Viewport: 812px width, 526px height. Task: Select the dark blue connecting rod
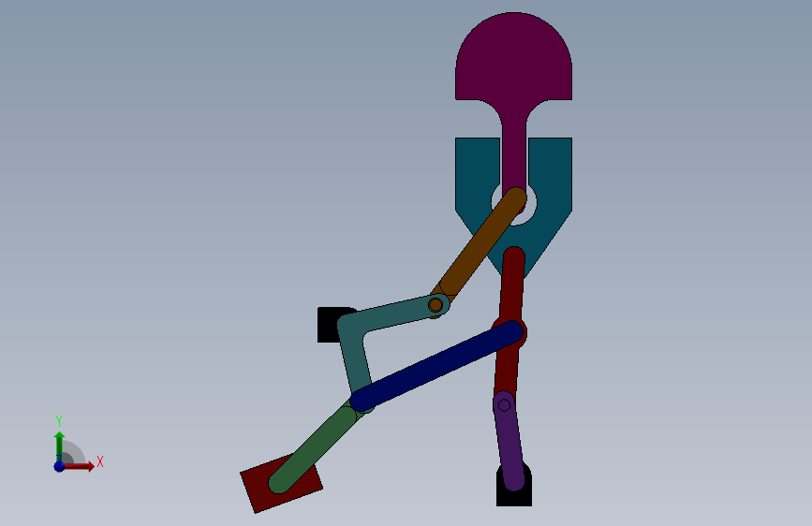[437, 366]
